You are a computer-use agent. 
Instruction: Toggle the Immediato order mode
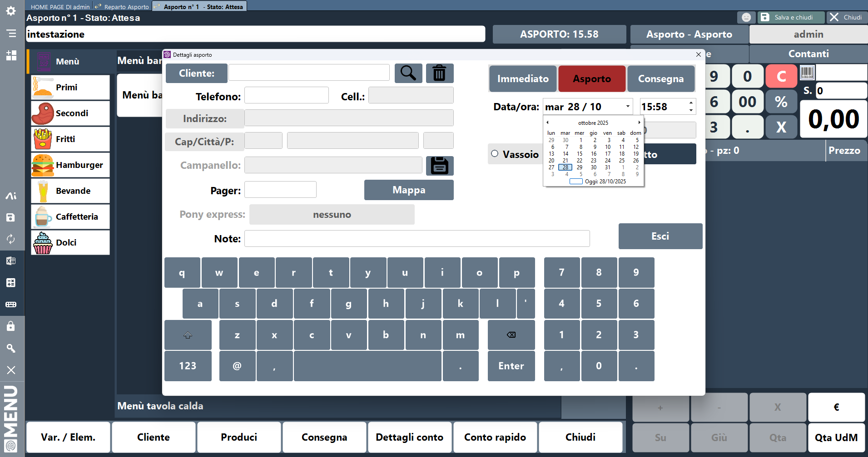523,79
